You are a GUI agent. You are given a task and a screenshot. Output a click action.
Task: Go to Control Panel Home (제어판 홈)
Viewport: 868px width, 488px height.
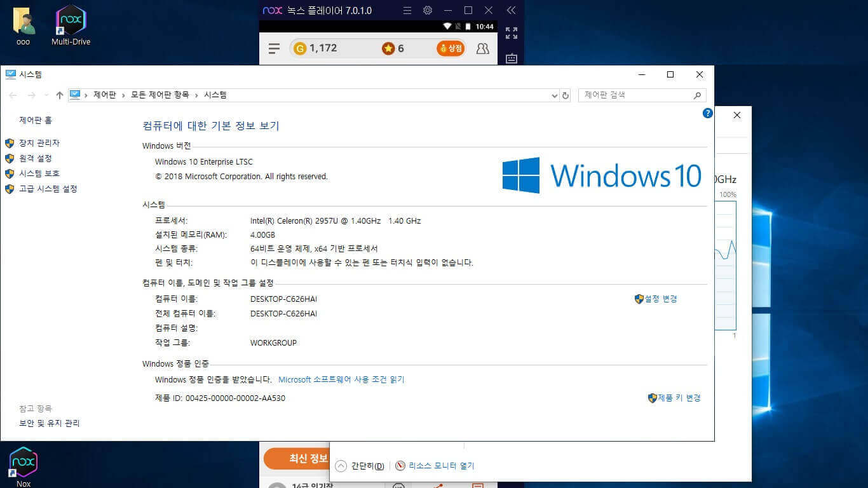click(x=36, y=120)
